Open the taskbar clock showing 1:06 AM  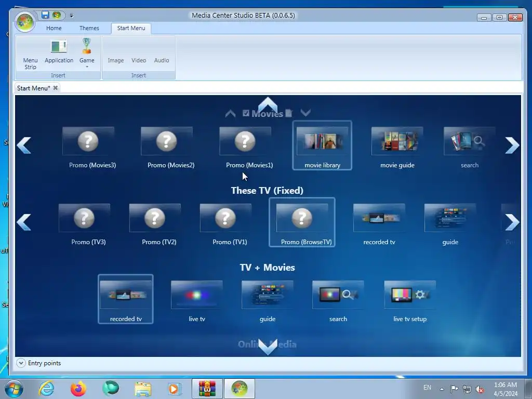click(x=506, y=389)
